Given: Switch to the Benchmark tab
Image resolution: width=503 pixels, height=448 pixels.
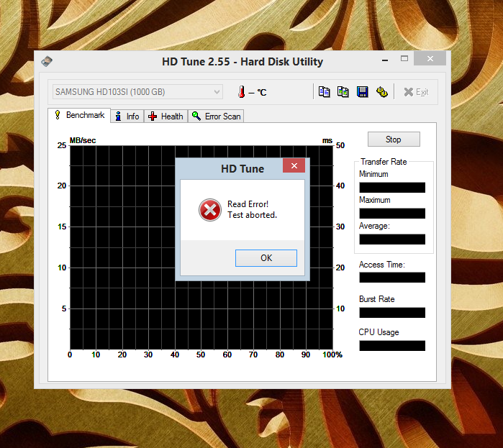Looking at the screenshot, I should coord(79,115).
